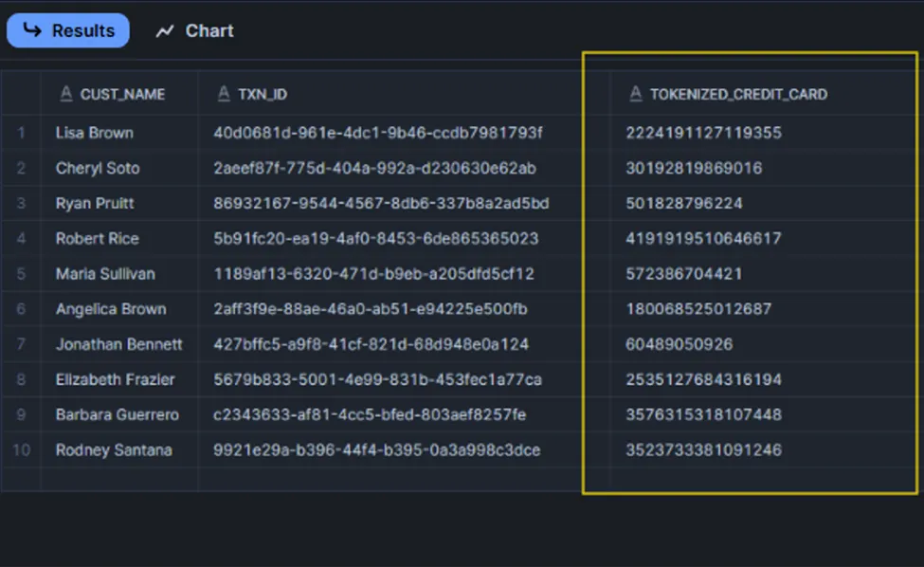The height and width of the screenshot is (567, 924).
Task: Click Cheryl Soto's transaction ID cell
Action: (375, 168)
